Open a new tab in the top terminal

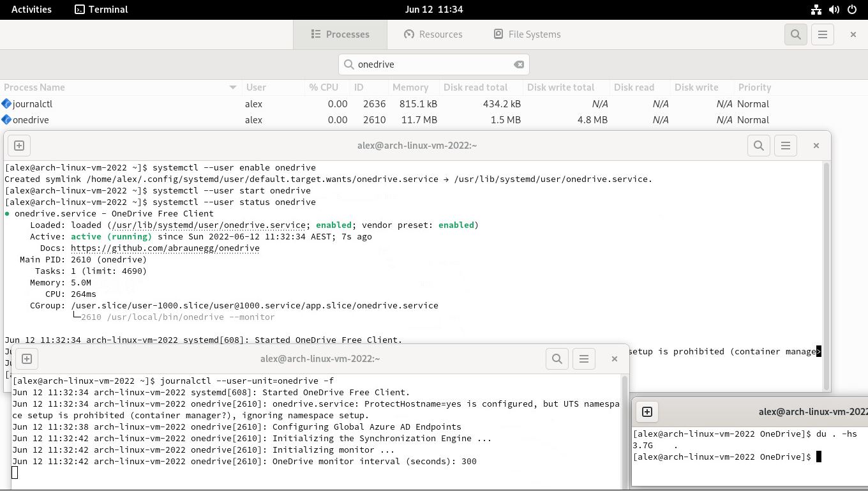point(19,145)
